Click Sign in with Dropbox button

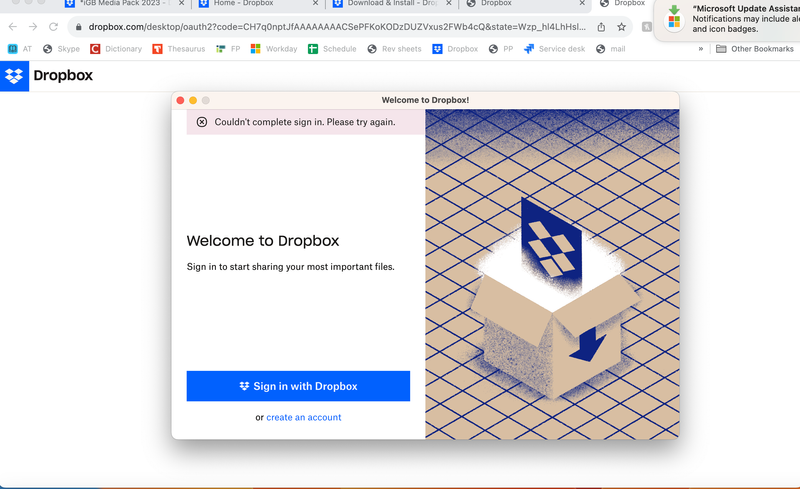tap(298, 386)
